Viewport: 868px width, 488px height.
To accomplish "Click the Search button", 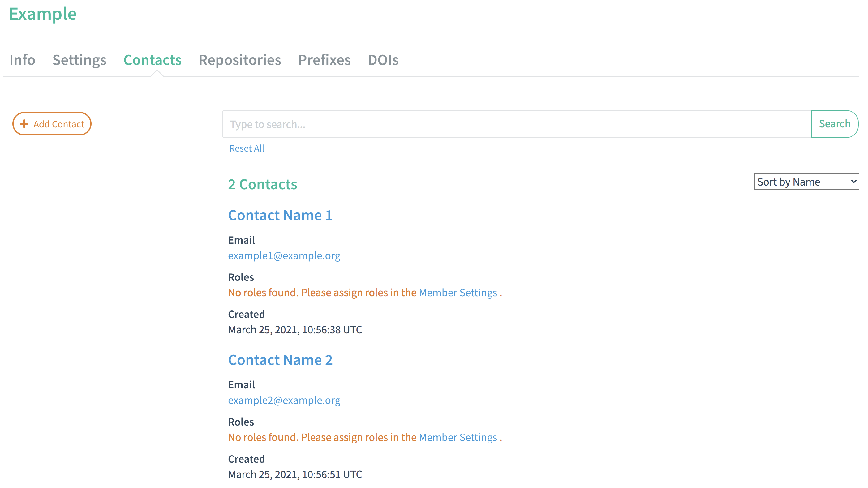I will tap(834, 124).
